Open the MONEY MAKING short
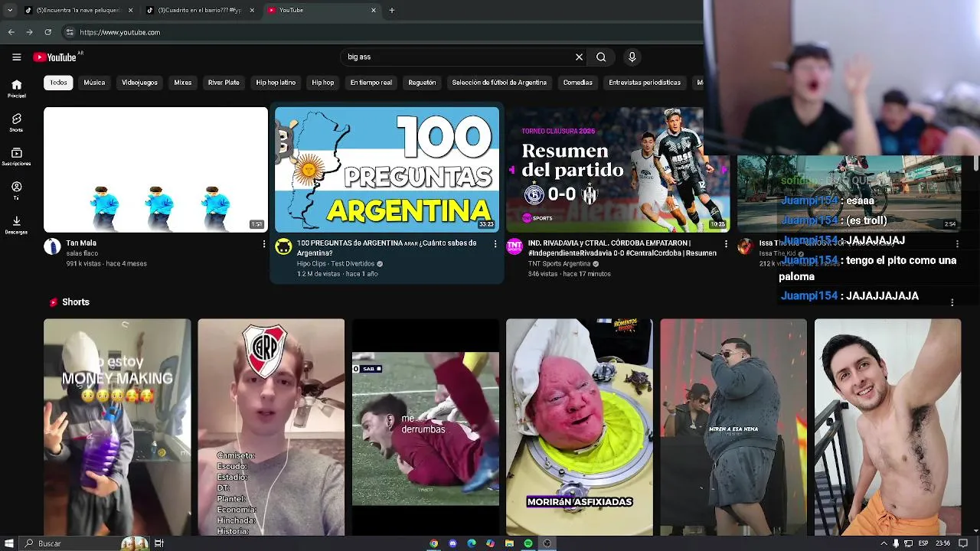This screenshot has height=551, width=980. click(117, 427)
